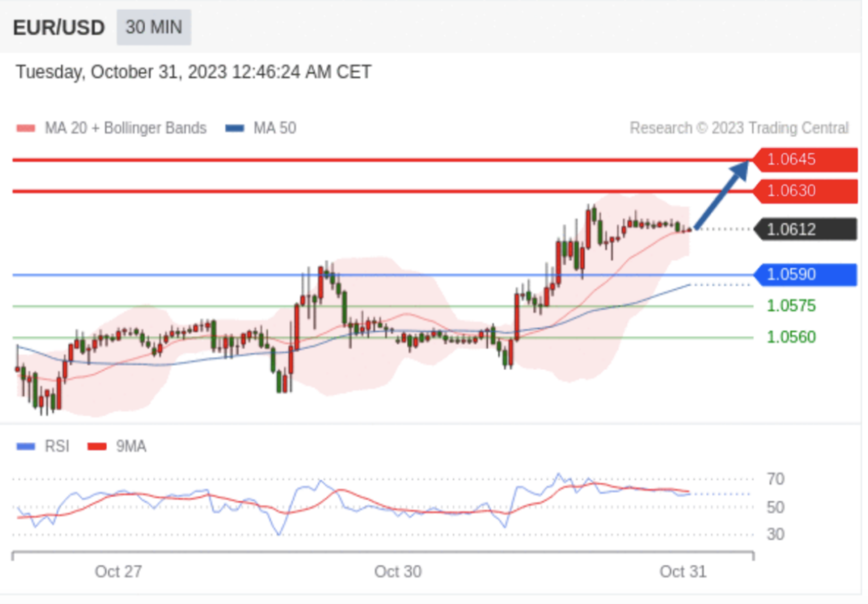Screen dimensions: 868x604
Task: Click the red 9MA legend swatch
Action: click(97, 446)
